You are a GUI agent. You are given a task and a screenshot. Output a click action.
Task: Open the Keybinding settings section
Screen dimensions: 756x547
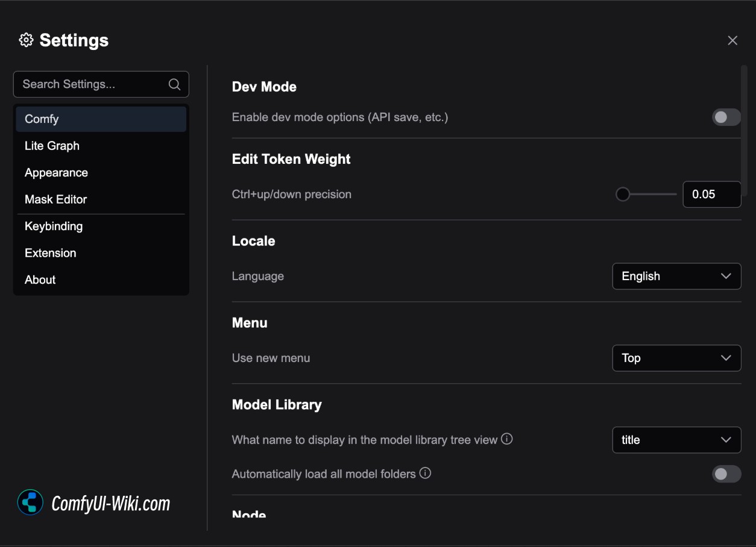coord(101,227)
